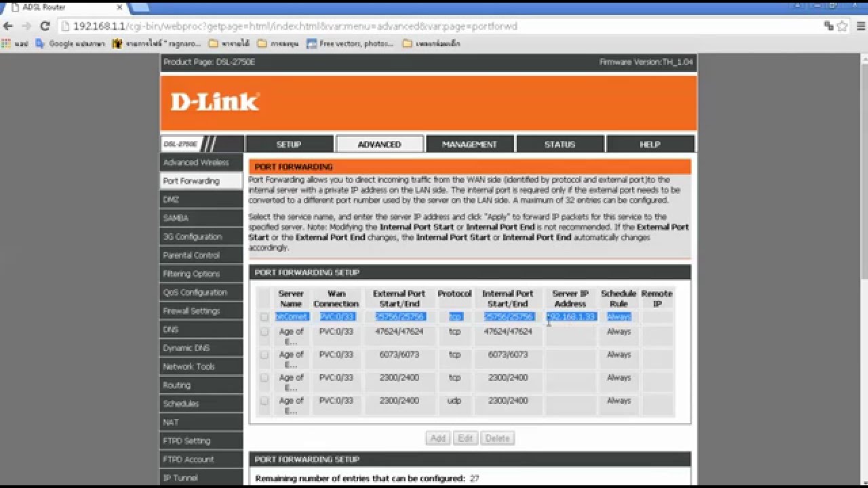Click the Delete button
This screenshot has height=488, width=868.
coord(497,438)
